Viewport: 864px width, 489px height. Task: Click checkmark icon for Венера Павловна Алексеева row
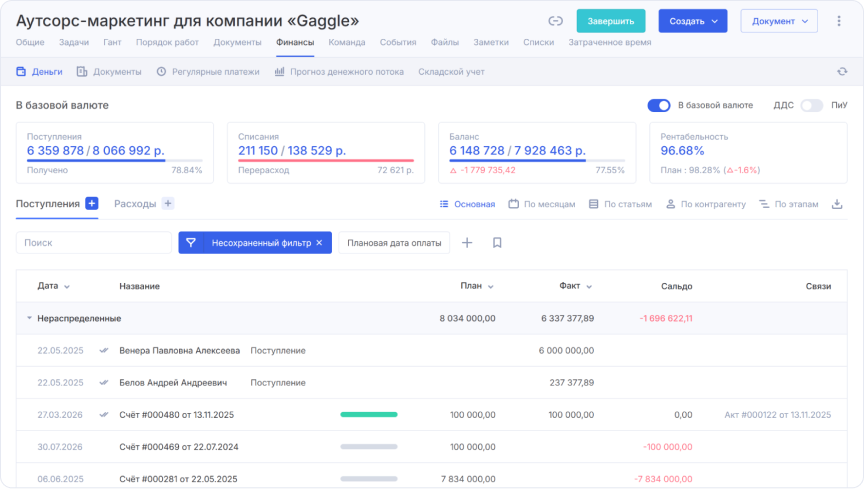point(104,351)
